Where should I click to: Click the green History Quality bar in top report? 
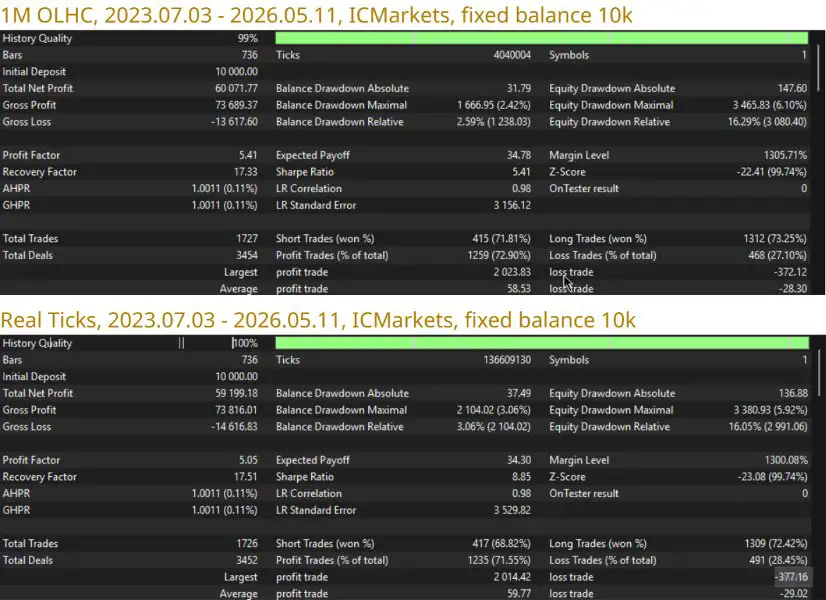coord(542,38)
